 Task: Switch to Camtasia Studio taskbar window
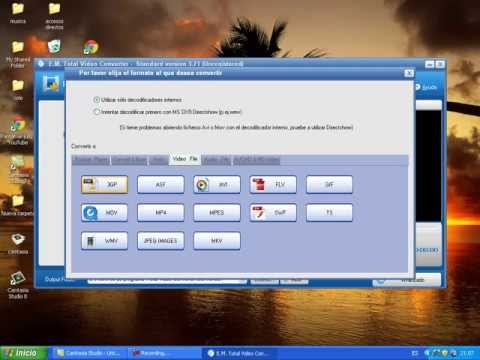[89, 353]
